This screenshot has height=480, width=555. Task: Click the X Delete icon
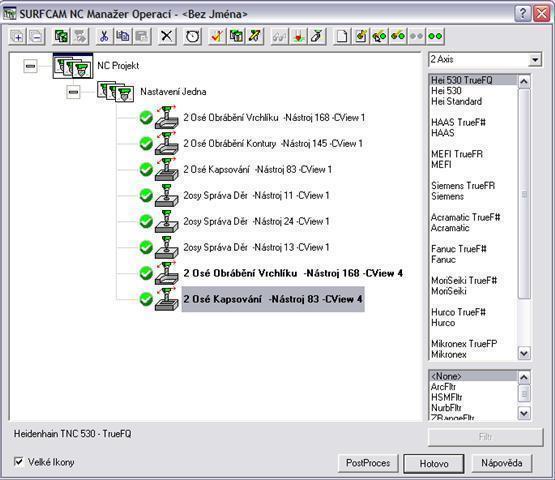point(166,36)
